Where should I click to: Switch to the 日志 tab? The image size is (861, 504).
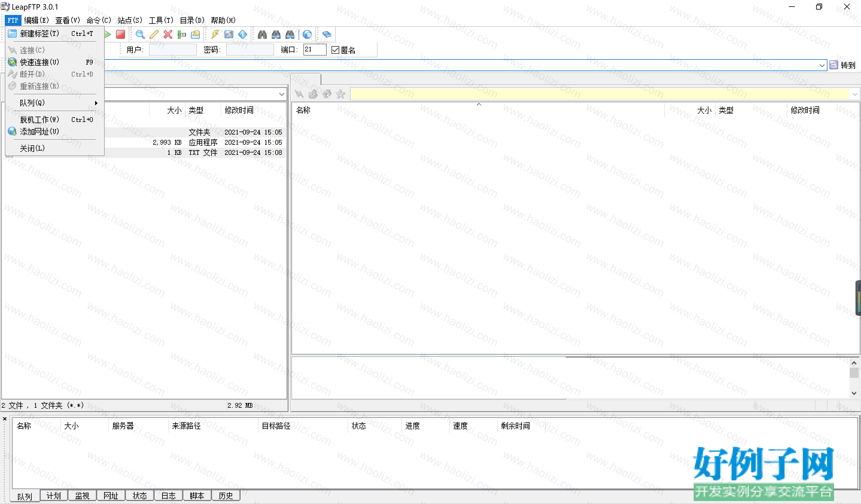[x=168, y=495]
